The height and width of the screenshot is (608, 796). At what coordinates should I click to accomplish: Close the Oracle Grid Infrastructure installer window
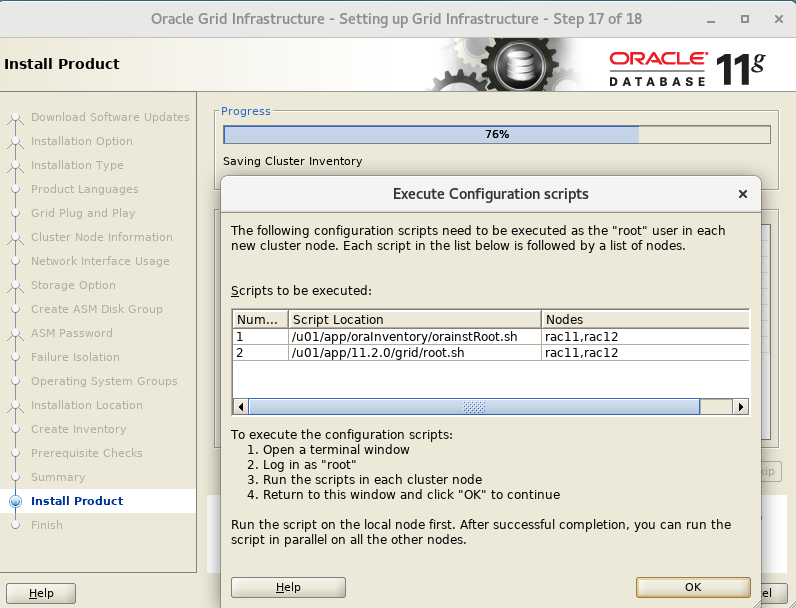tap(776, 19)
